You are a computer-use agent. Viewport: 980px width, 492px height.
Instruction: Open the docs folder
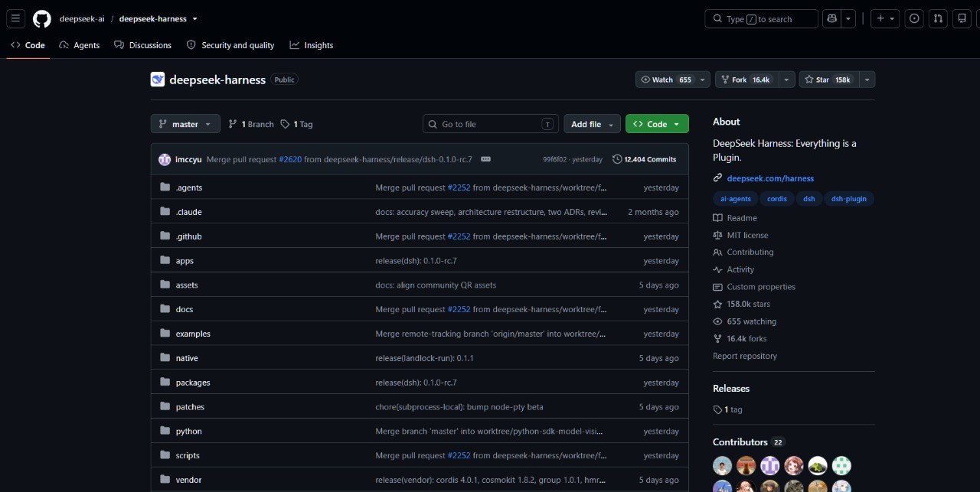(x=185, y=309)
